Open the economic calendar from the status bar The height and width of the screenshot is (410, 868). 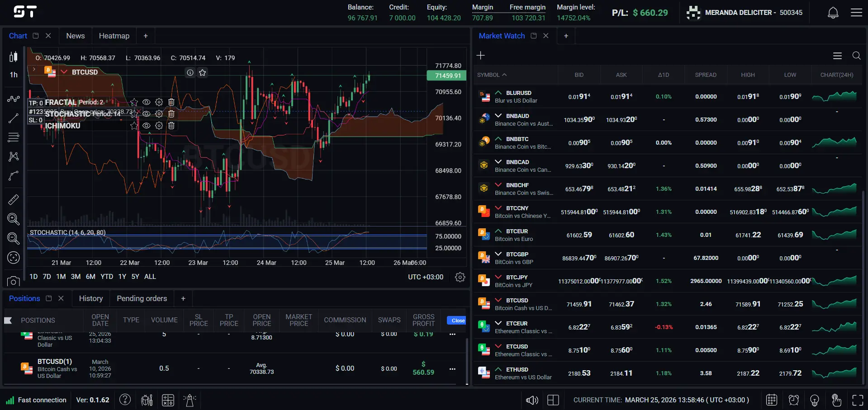click(771, 400)
